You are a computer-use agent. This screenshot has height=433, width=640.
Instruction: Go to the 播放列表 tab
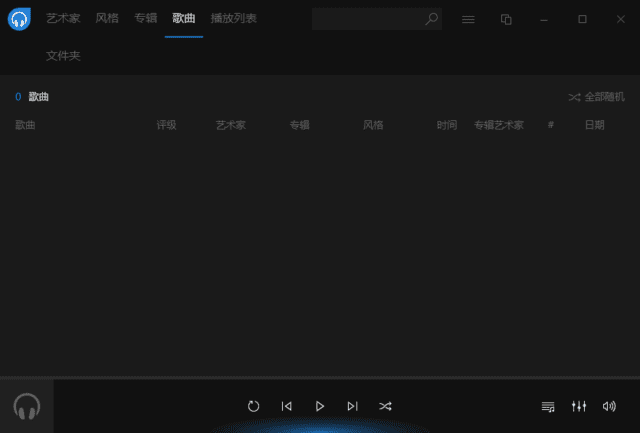[x=233, y=19]
